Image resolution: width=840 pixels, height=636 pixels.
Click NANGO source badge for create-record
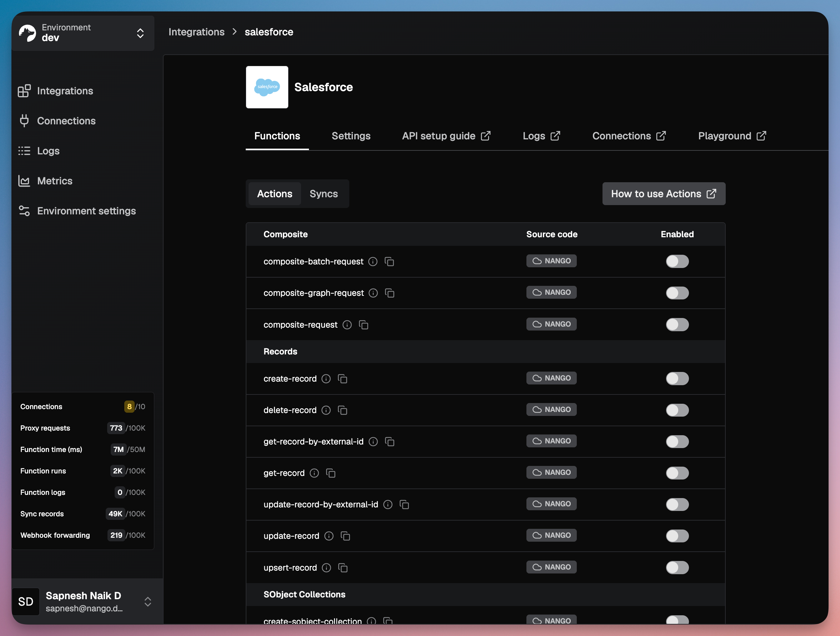click(x=551, y=378)
